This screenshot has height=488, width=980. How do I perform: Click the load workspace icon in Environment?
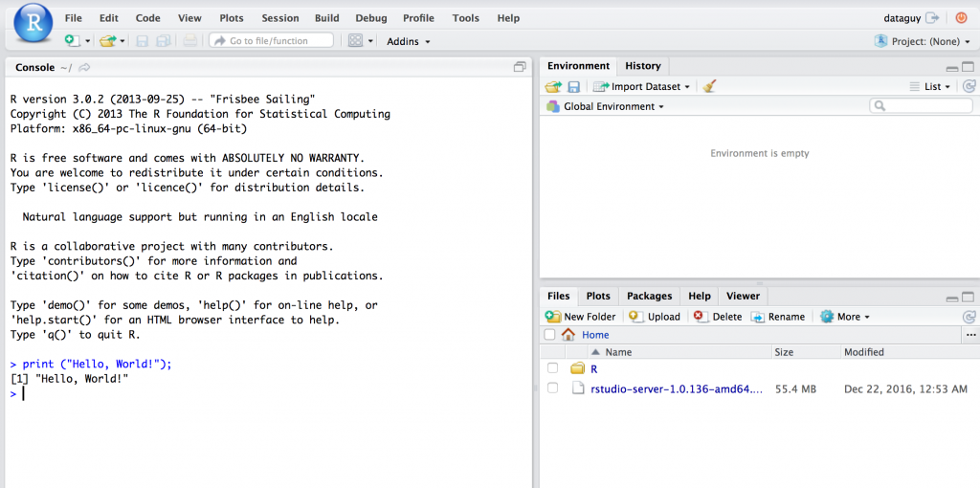coord(552,87)
